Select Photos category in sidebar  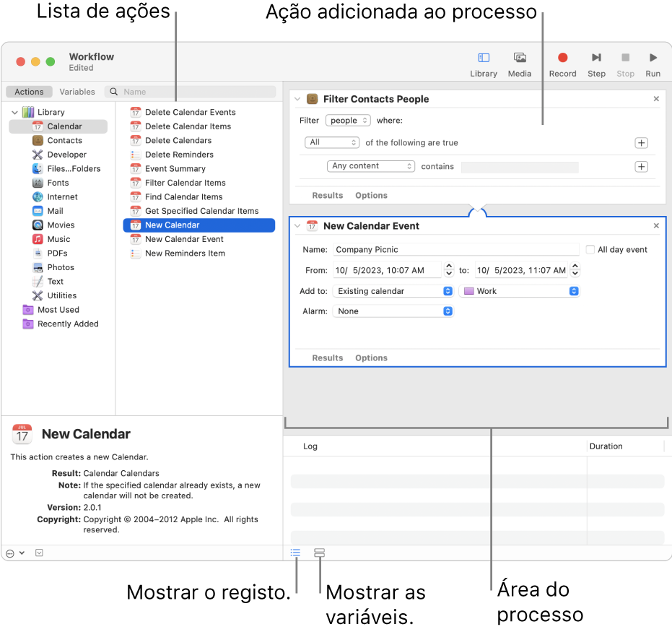coord(53,268)
